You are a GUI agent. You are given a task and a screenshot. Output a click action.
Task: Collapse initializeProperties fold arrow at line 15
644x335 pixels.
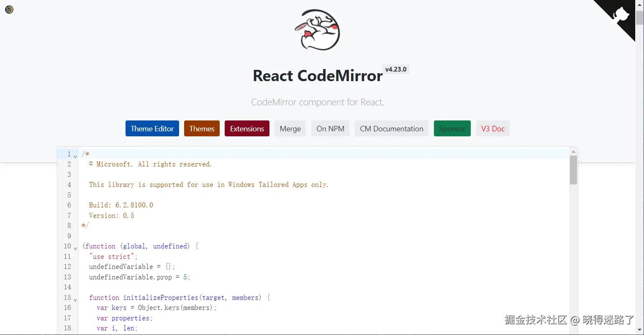pos(75,299)
